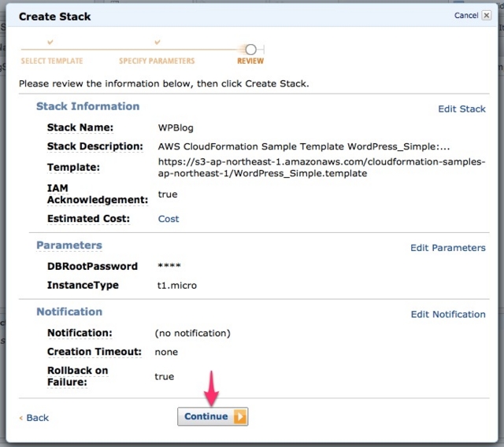The height and width of the screenshot is (447, 504).
Task: Select the Specify Parameters wizard step
Action: click(x=157, y=61)
